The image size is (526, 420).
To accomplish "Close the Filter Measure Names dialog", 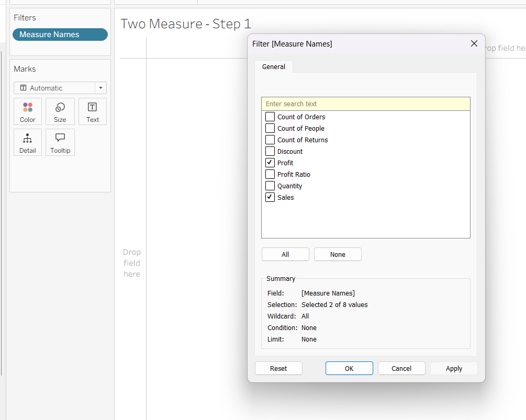I will tap(474, 43).
